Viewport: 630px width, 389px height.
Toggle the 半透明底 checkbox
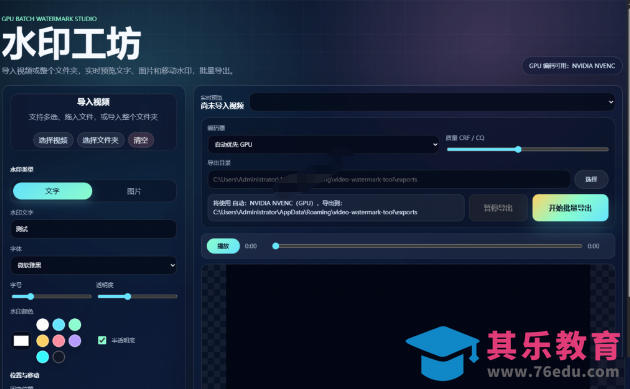(102, 340)
